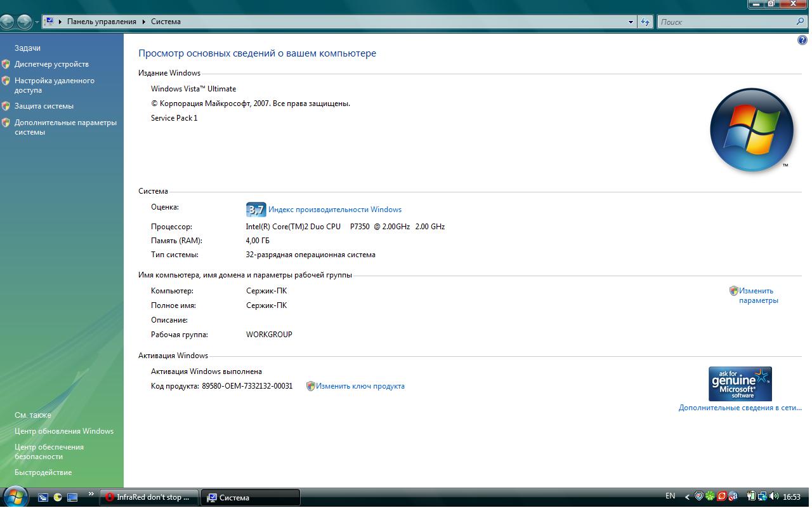
Task: Open 'Защита системы' task link
Action: tap(44, 106)
